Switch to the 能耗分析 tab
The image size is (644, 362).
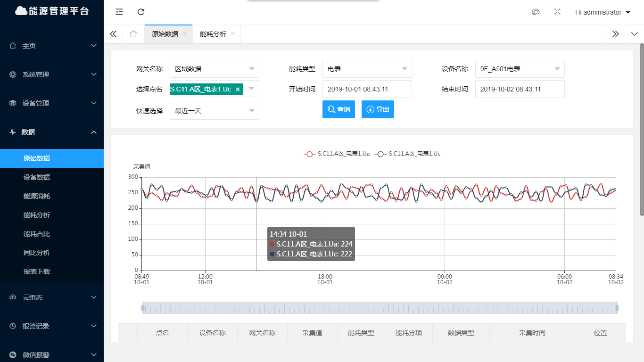click(213, 34)
